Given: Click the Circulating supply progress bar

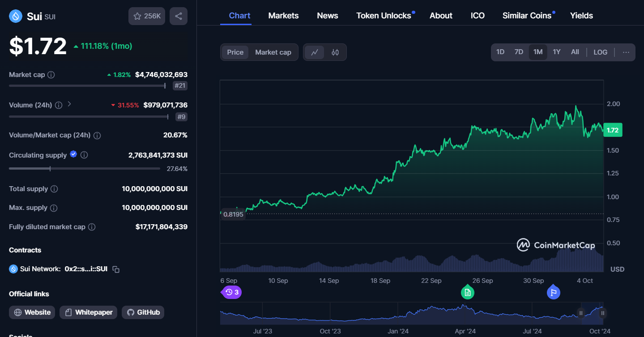Looking at the screenshot, I should pyautogui.click(x=85, y=169).
